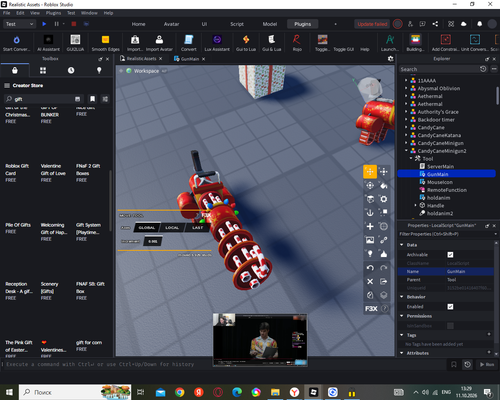Switch to the Model ribbon tab

click(270, 24)
